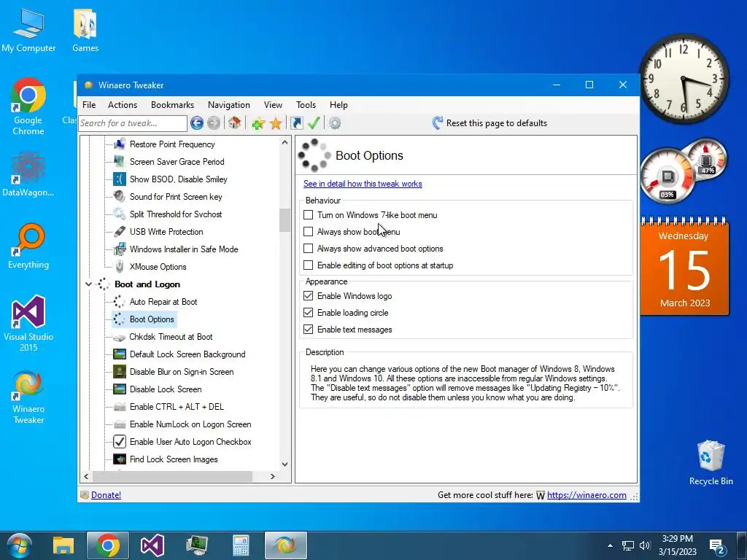
Task: Open the File menu
Action: (x=89, y=105)
